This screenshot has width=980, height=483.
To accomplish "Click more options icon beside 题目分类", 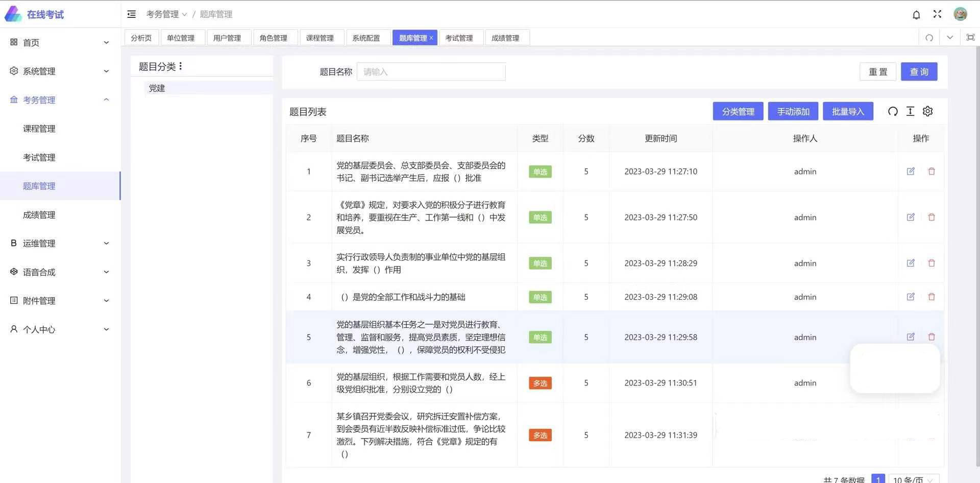I will [181, 66].
